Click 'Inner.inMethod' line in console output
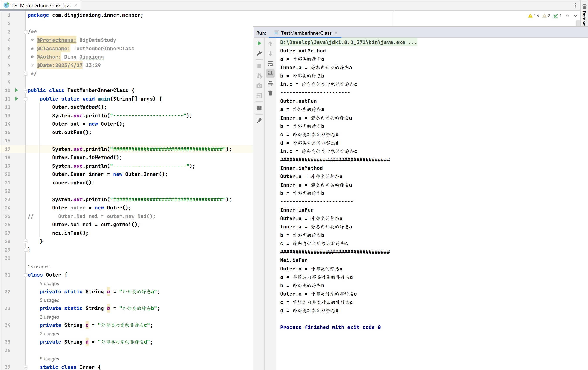The image size is (588, 370). pyautogui.click(x=301, y=168)
